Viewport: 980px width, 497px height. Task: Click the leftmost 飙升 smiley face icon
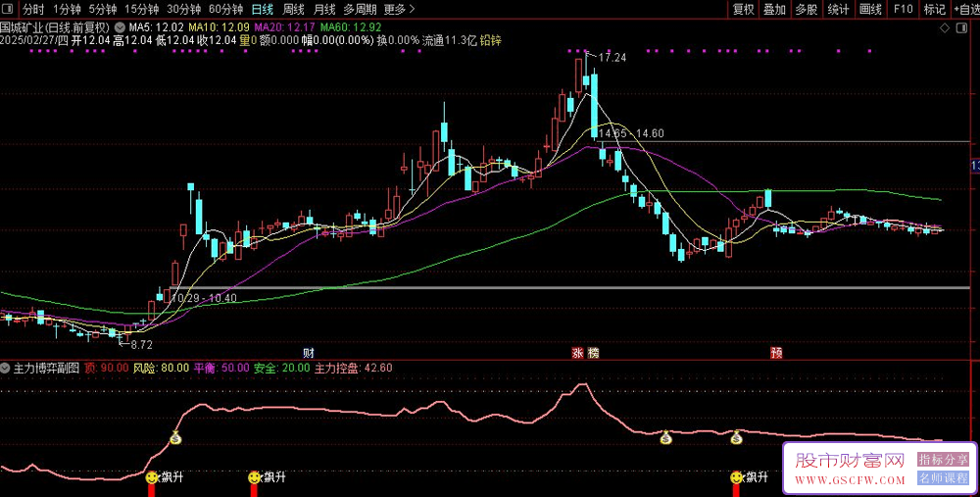coord(152,478)
